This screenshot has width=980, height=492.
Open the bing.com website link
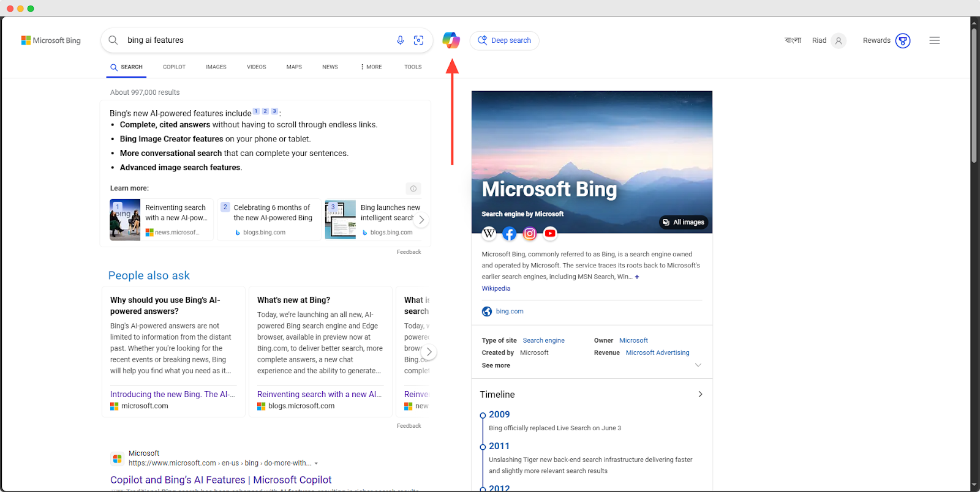510,311
